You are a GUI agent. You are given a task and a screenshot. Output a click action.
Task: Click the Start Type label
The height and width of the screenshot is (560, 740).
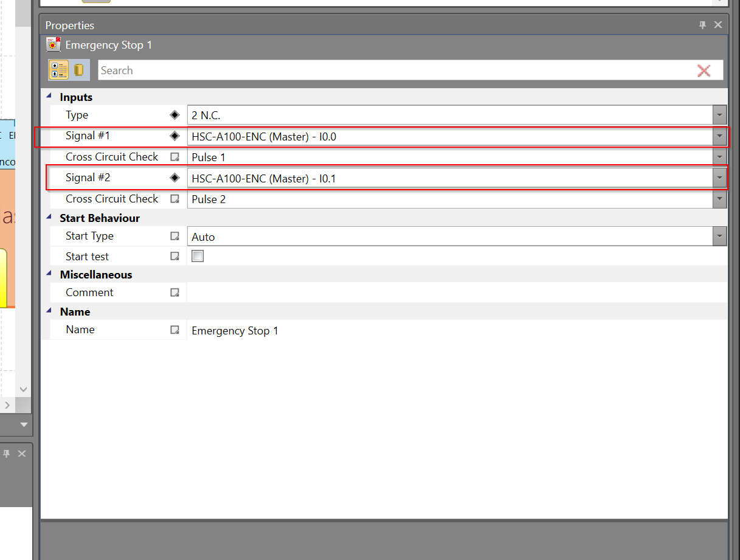[x=89, y=236]
